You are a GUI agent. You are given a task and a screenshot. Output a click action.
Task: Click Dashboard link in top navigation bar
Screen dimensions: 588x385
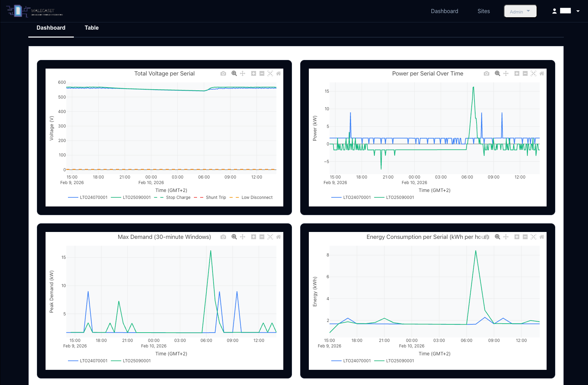[x=444, y=11]
